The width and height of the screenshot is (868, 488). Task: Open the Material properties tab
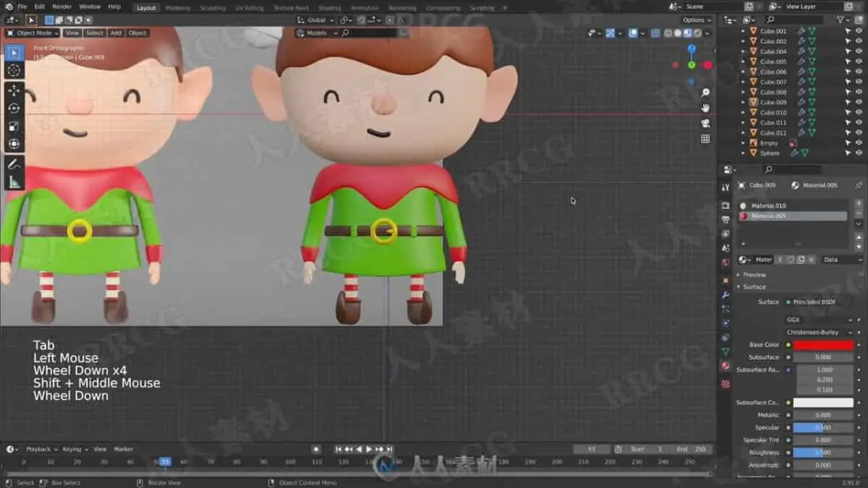tap(726, 367)
